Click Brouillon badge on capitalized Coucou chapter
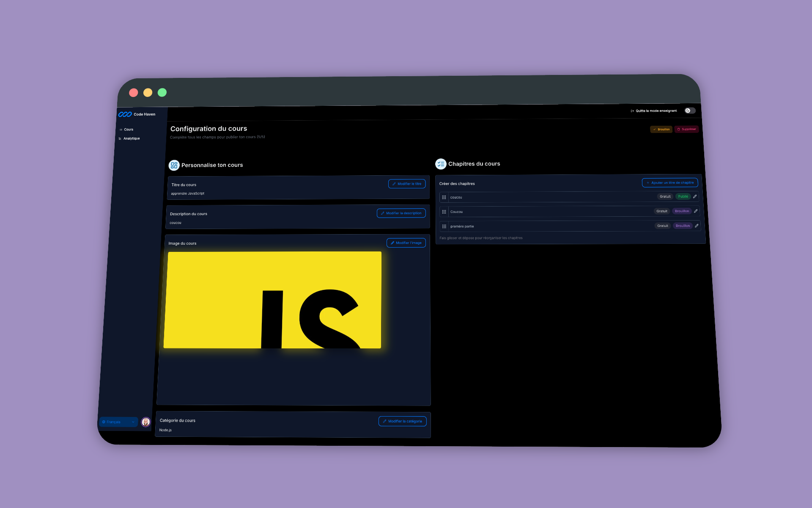 point(682,211)
